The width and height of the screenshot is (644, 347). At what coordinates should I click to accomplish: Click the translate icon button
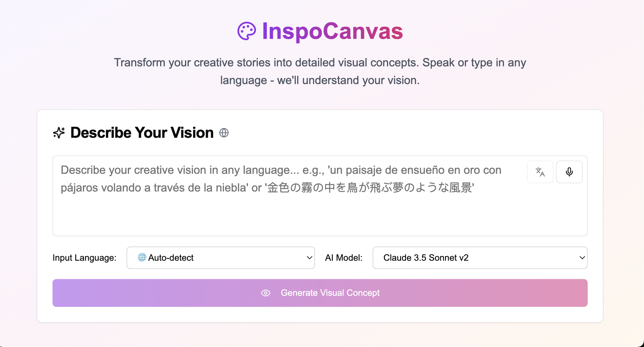[x=540, y=172]
